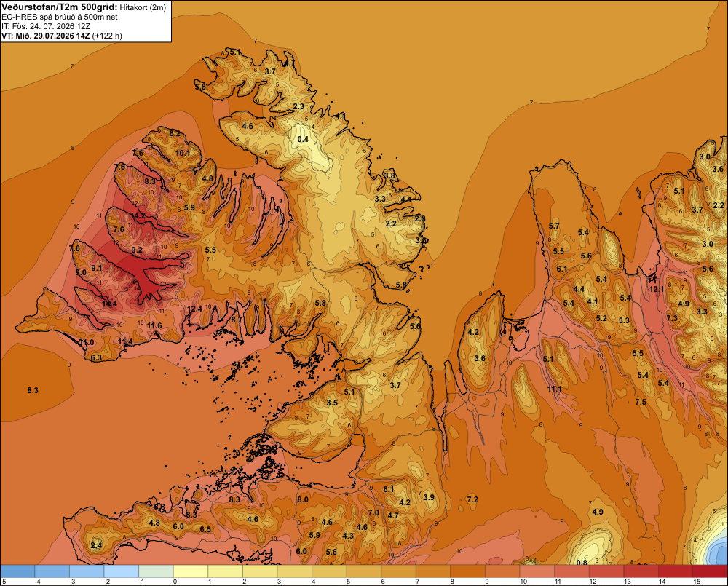The height and width of the screenshot is (586, 728).
Task: Pick the dark red 14–15 legend swatch
Action: tap(675, 571)
